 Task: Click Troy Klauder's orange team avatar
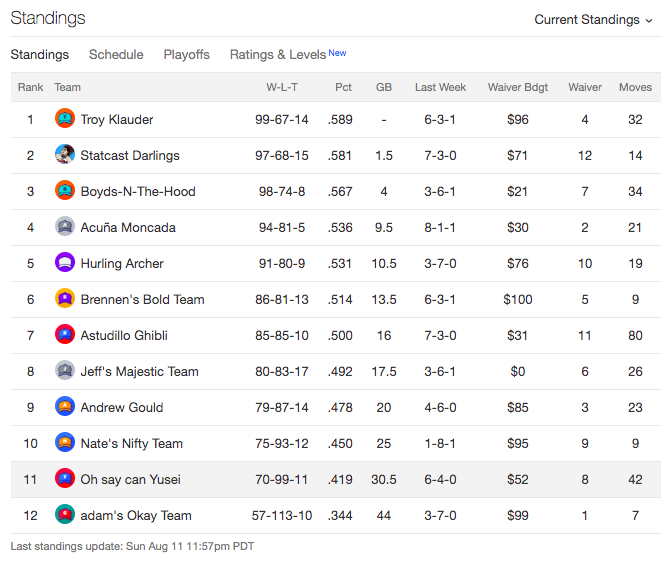point(65,119)
